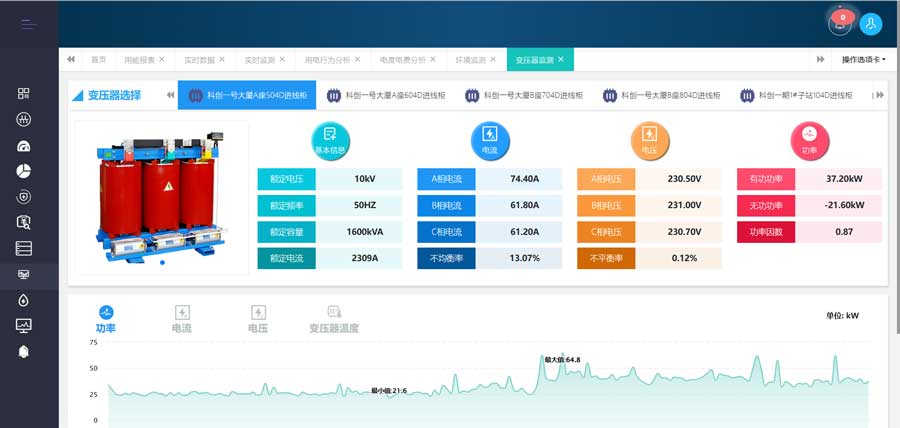Close the 环境监测 tab
Image resolution: width=900 pixels, height=428 pixels.
click(x=493, y=60)
